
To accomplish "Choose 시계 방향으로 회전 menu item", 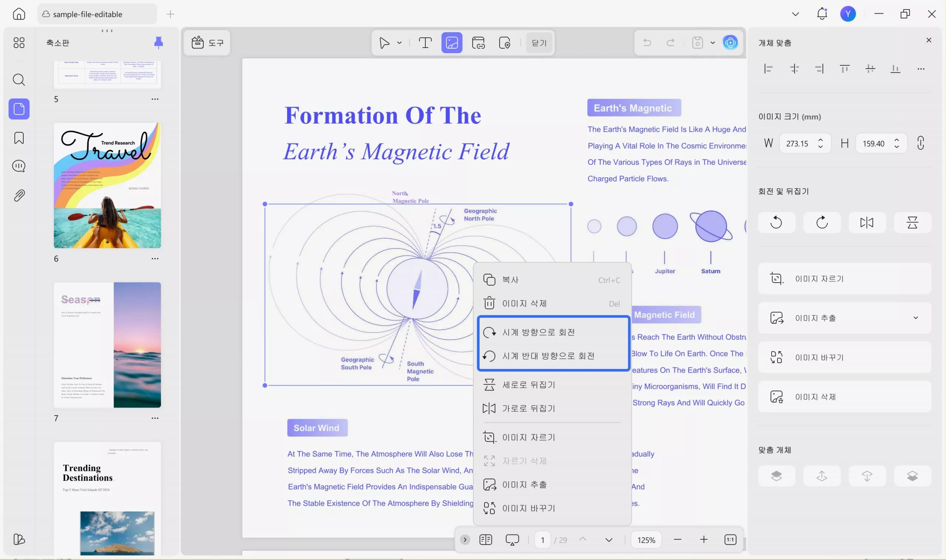I will tap(552, 332).
